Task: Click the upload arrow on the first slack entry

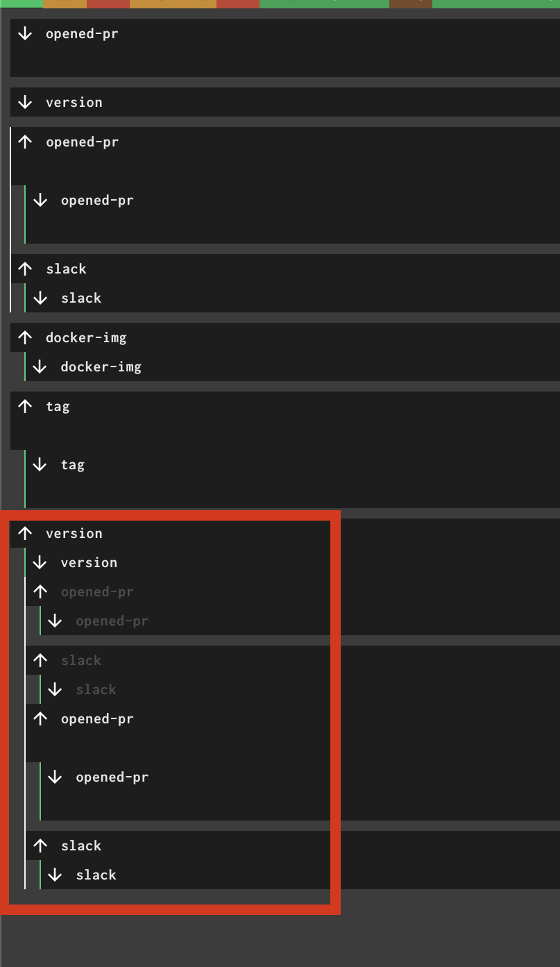Action: (x=25, y=268)
